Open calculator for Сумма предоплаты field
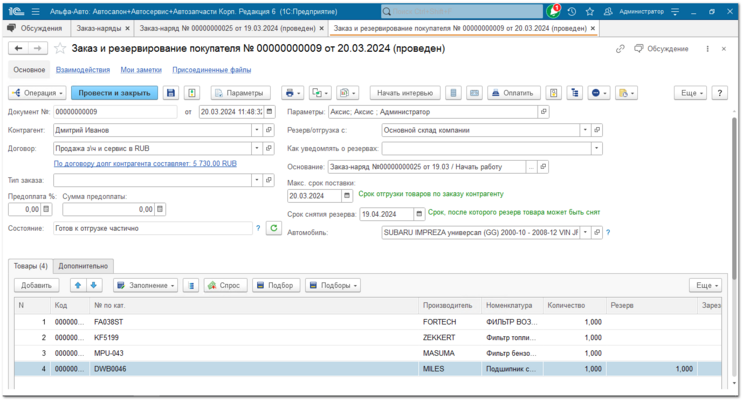Image resolution: width=743 pixels, height=401 pixels. pyautogui.click(x=160, y=209)
